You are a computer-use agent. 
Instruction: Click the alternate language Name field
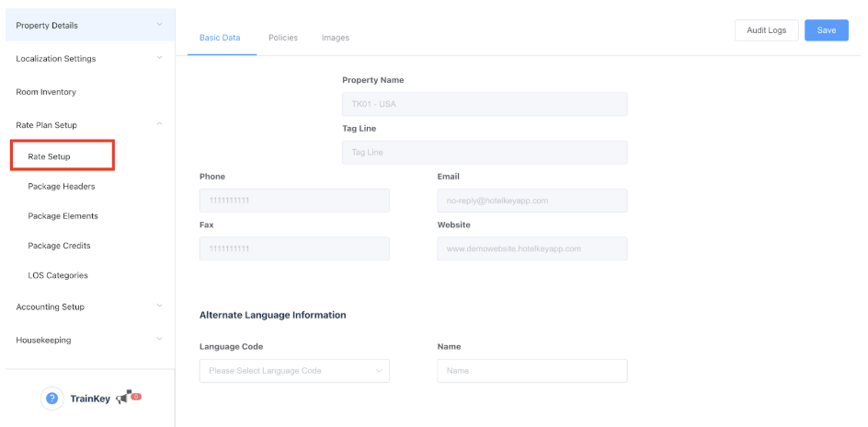click(531, 371)
